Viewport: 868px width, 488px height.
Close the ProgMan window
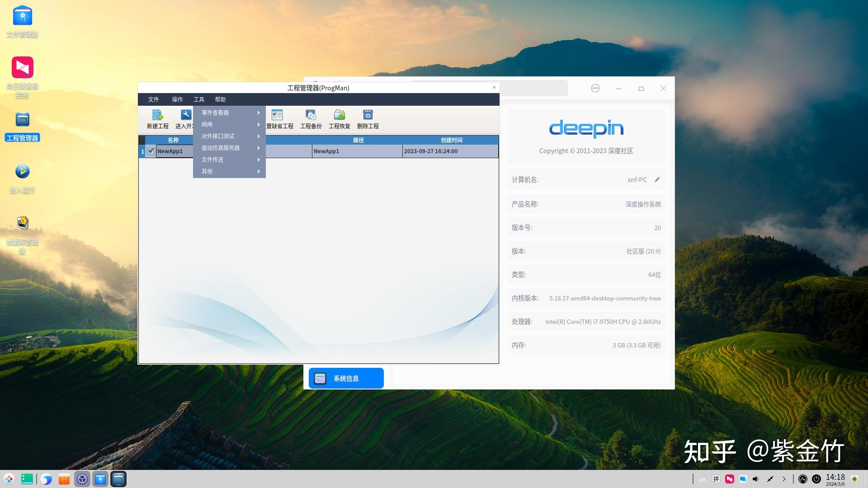coord(494,87)
